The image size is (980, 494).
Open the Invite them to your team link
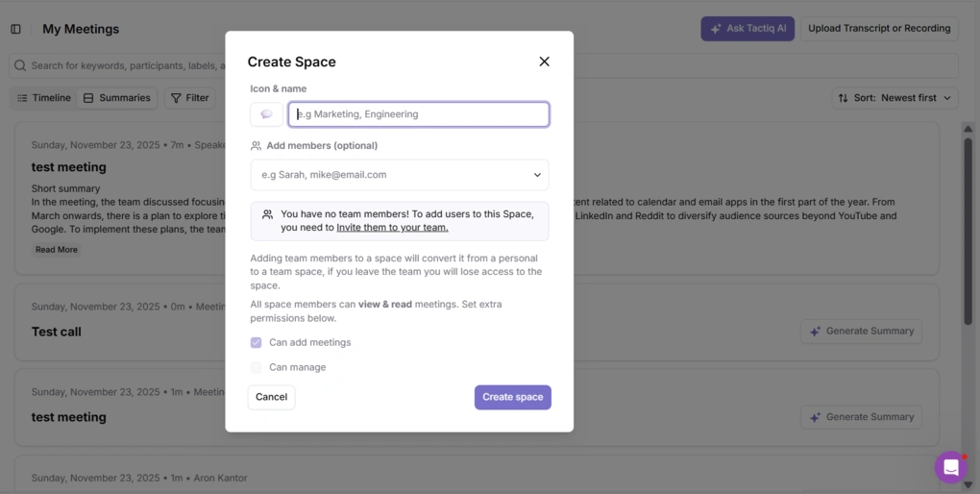(392, 228)
